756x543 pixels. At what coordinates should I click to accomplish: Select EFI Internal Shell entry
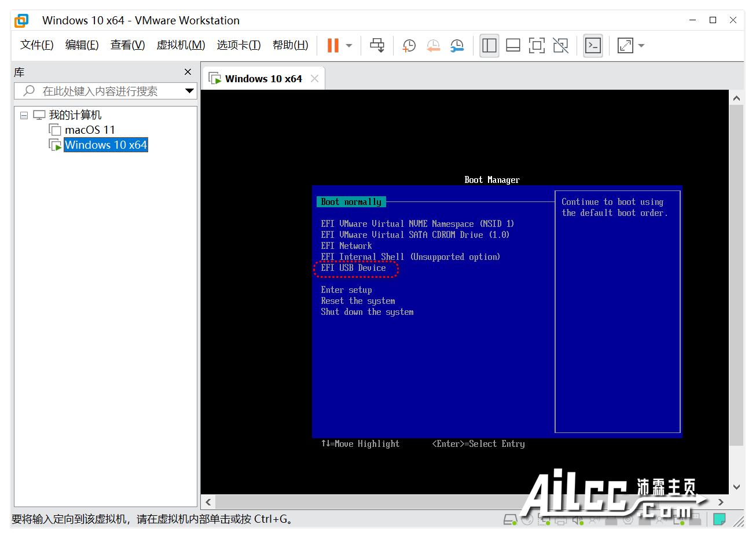[410, 257]
